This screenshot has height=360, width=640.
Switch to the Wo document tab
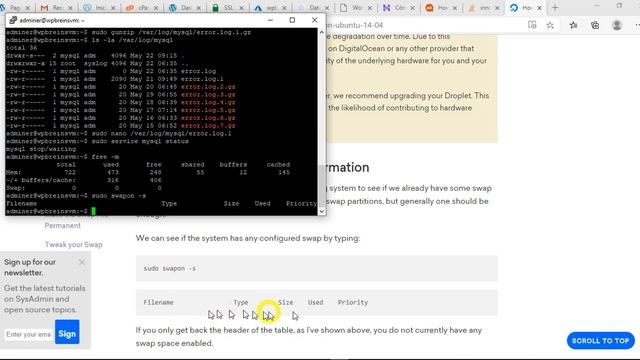pyautogui.click(x=352, y=8)
